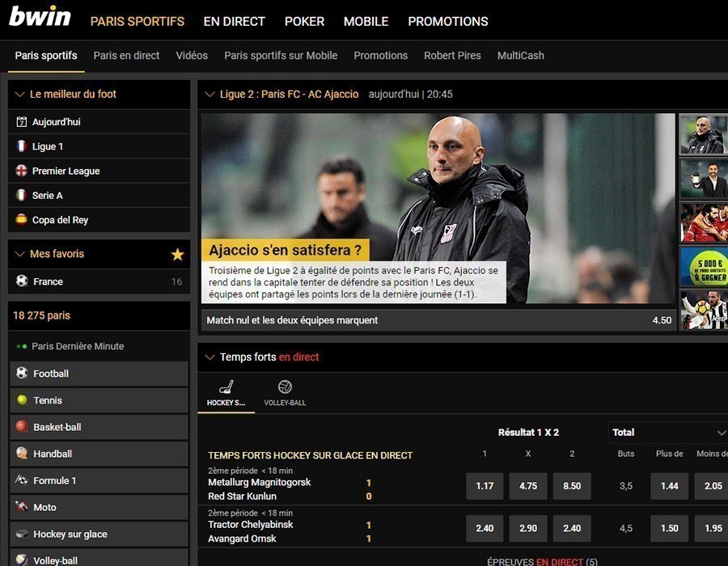The height and width of the screenshot is (566, 728).
Task: Open the Aujourd'hui calendar icon
Action: [x=21, y=122]
